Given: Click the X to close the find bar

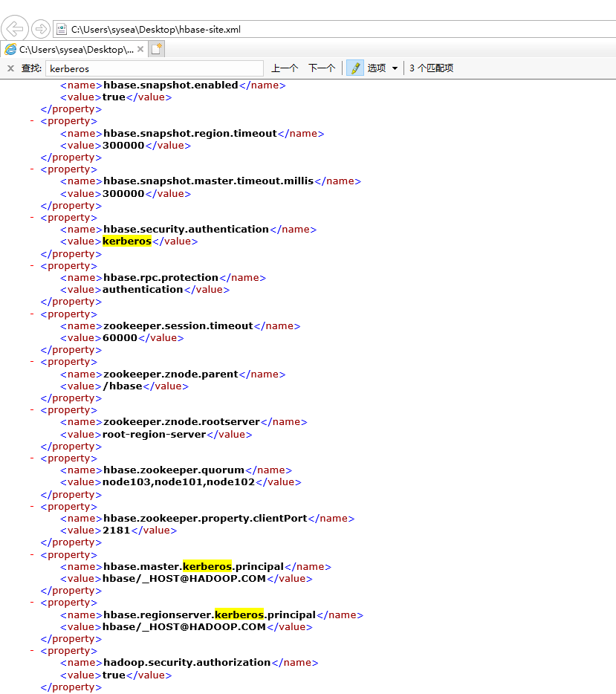Looking at the screenshot, I should (x=9, y=68).
